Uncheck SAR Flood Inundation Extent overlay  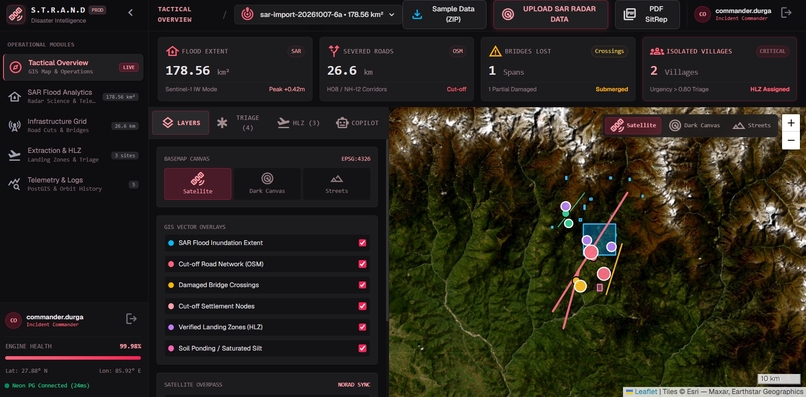click(x=362, y=243)
